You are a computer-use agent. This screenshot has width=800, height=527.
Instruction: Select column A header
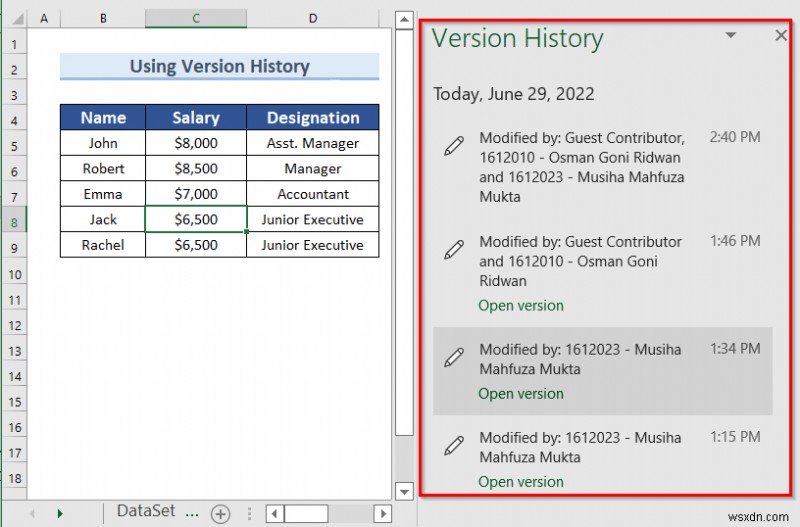point(44,18)
